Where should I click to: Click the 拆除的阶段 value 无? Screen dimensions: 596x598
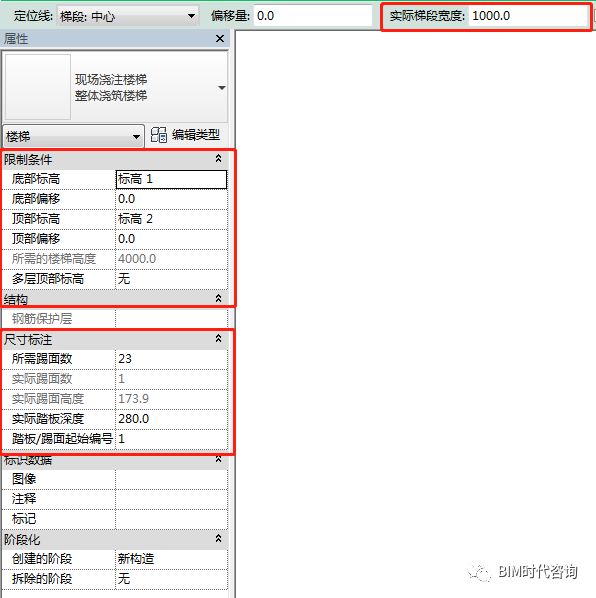(x=171, y=579)
